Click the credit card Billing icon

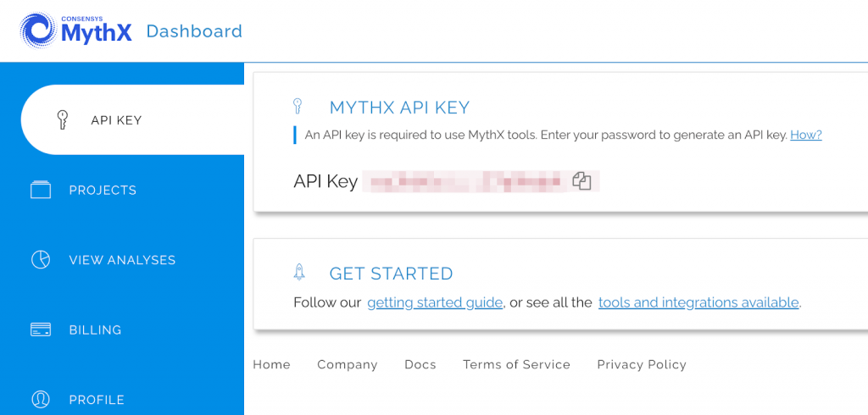click(x=41, y=329)
